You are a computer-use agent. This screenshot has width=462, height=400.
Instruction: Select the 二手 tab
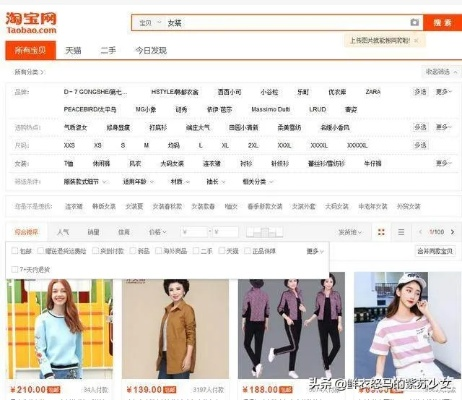point(108,50)
